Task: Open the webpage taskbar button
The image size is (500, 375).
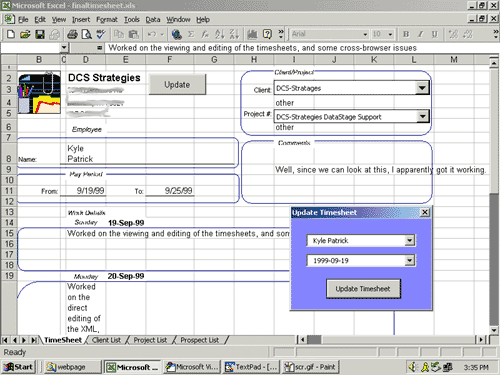Action: coord(72,367)
